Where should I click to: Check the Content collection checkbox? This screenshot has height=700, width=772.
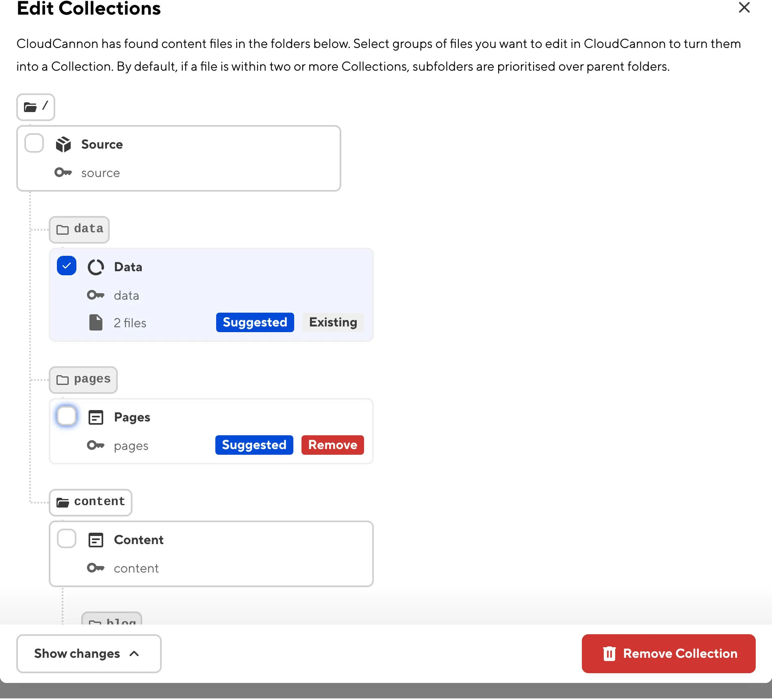[66, 538]
